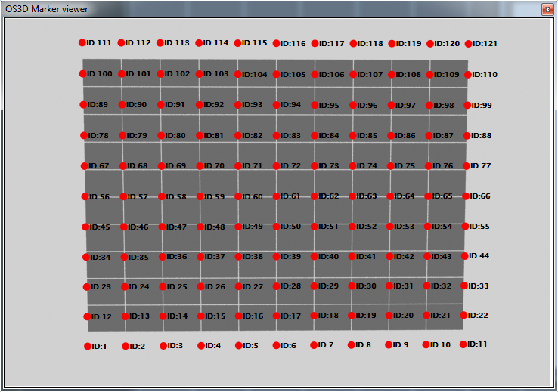Choose marker ID:78
Screen dimensions: 558x392
pos(84,136)
